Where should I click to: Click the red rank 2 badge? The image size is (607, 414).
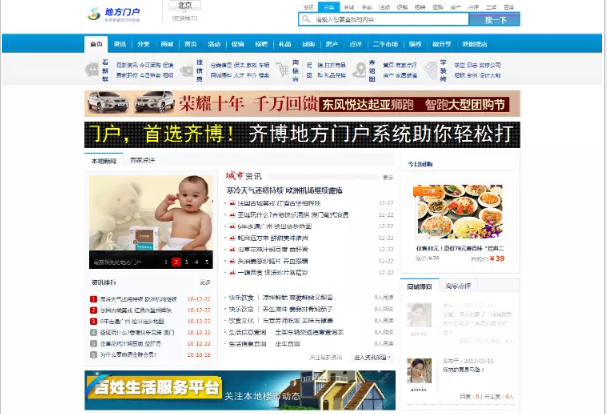pos(93,310)
